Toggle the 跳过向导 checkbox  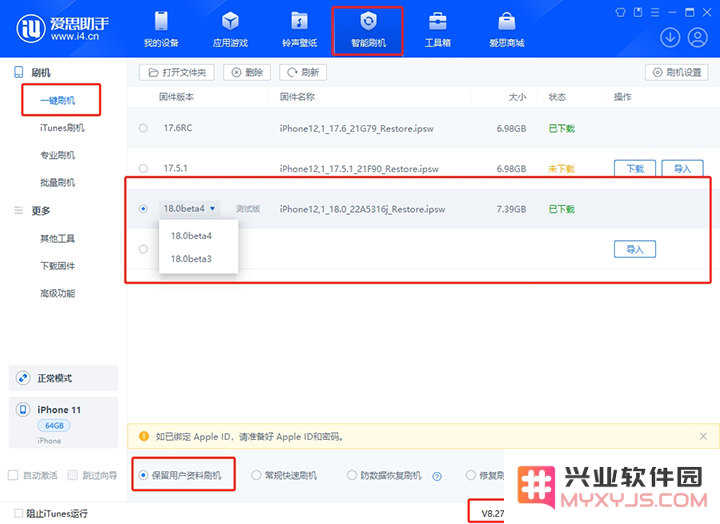click(73, 475)
